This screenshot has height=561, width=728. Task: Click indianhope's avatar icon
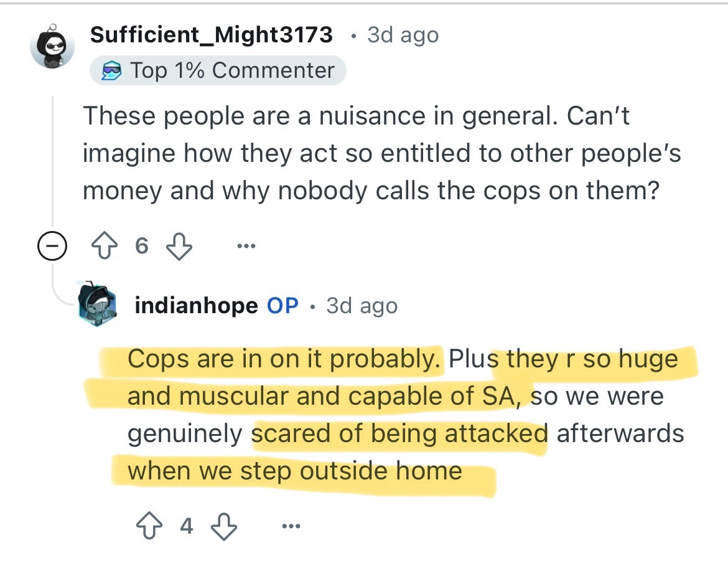98,304
